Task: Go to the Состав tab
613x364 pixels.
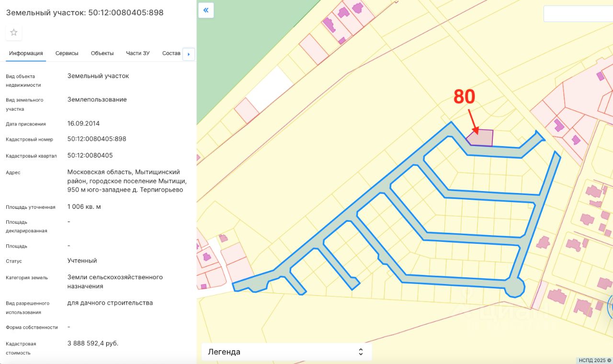Action: pyautogui.click(x=171, y=53)
